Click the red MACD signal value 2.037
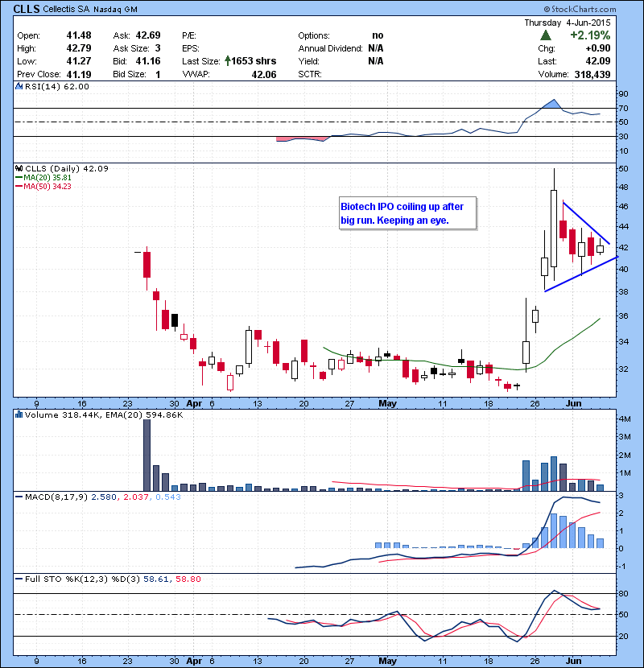644x668 pixels. 136,497
